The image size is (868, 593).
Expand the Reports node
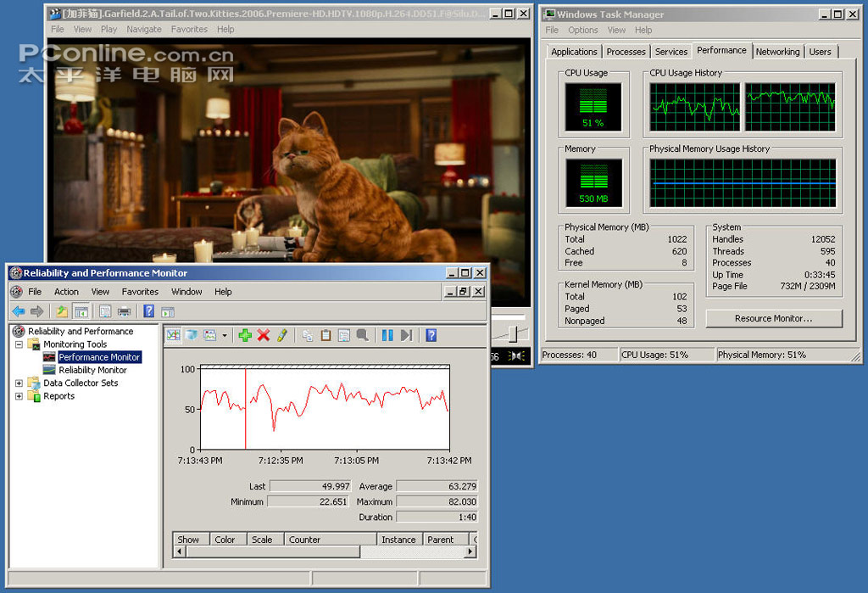click(19, 396)
